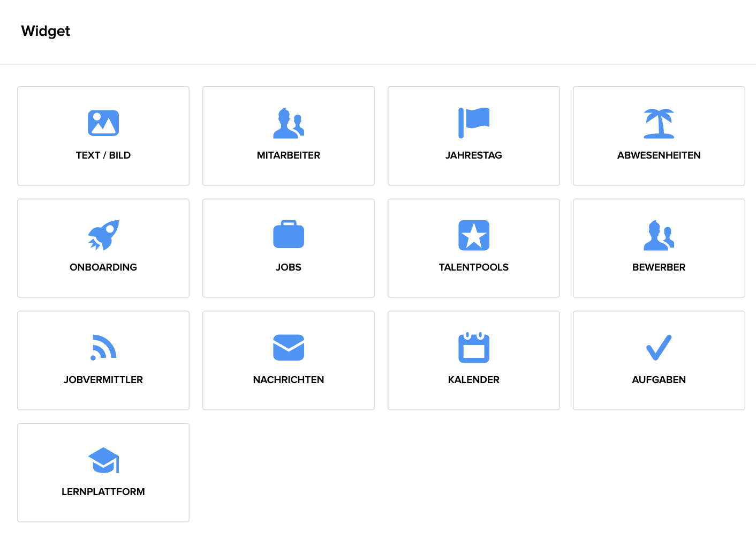Screen dimensions: 756x539
Task: Click the flag icon for Jahrestag
Action: 474,123
